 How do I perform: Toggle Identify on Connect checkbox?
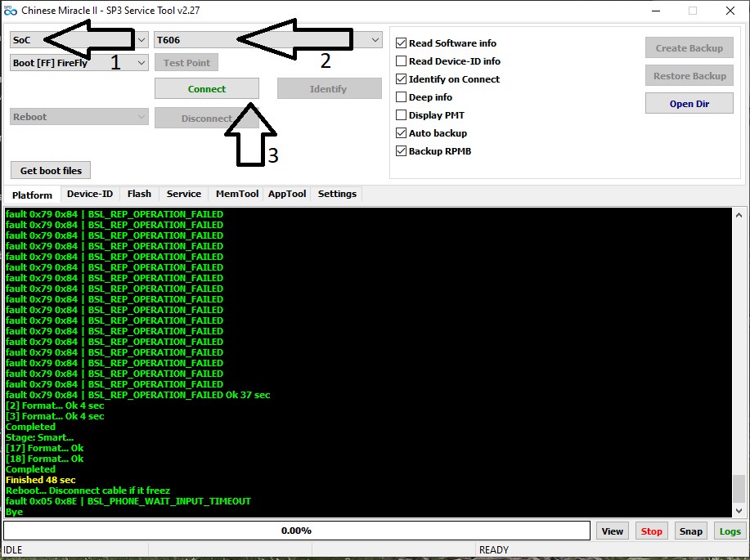coord(402,79)
